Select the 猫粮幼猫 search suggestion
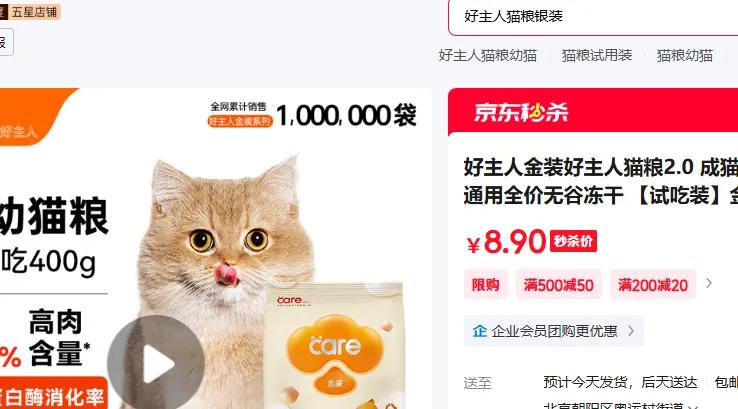 tap(685, 56)
